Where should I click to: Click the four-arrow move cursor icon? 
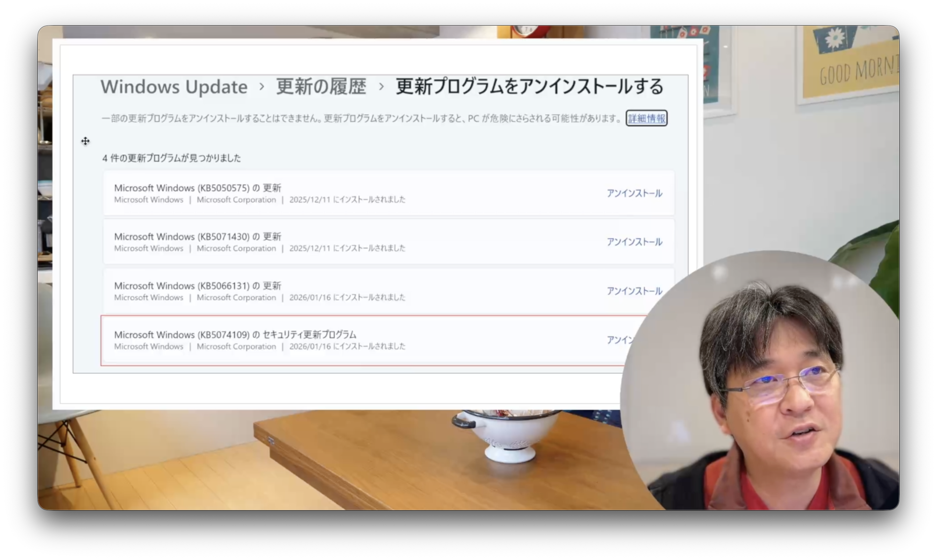click(85, 141)
